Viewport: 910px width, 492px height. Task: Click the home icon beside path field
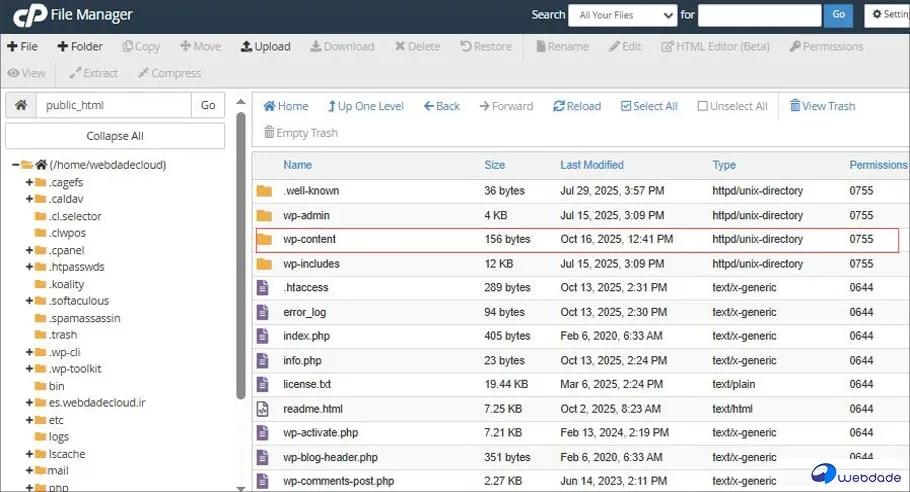20,105
